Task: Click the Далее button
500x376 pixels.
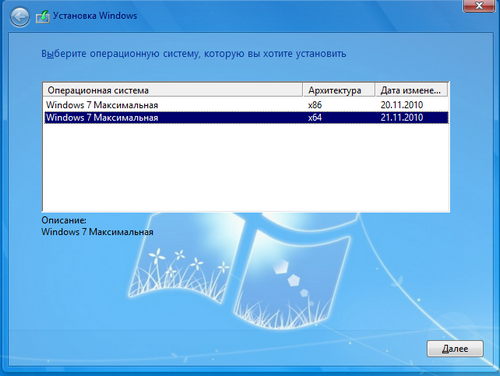Action: (x=455, y=349)
